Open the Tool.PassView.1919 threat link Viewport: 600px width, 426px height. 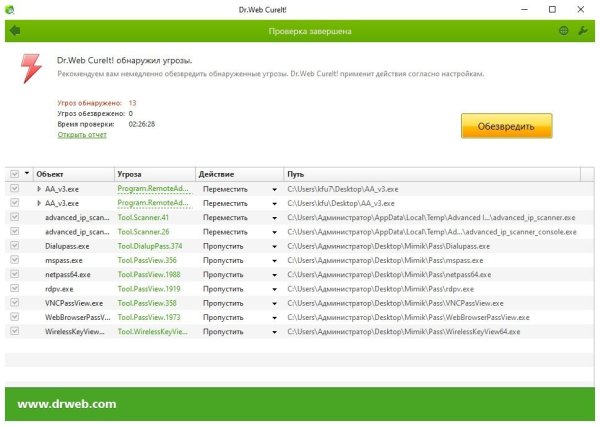pos(149,289)
